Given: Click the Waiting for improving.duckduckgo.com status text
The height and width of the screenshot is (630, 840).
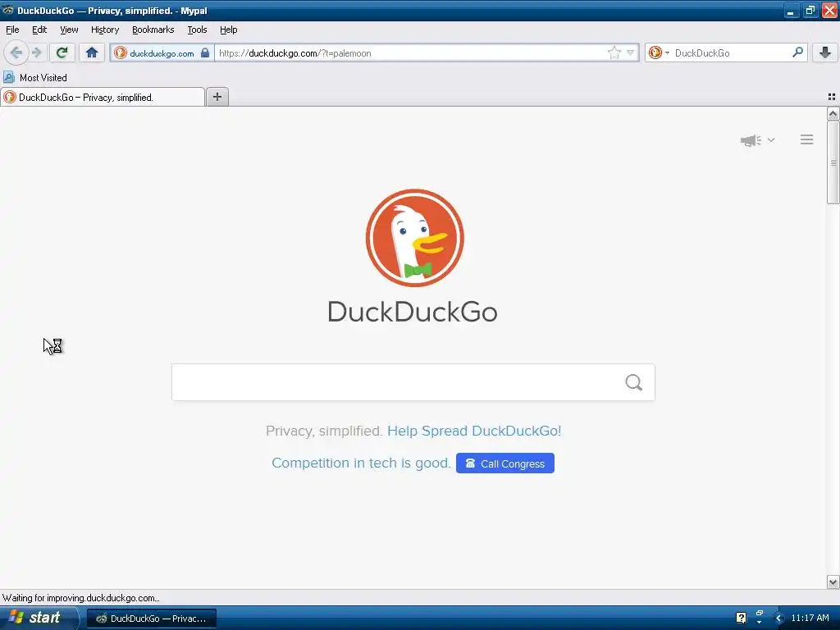Looking at the screenshot, I should coord(81,598).
